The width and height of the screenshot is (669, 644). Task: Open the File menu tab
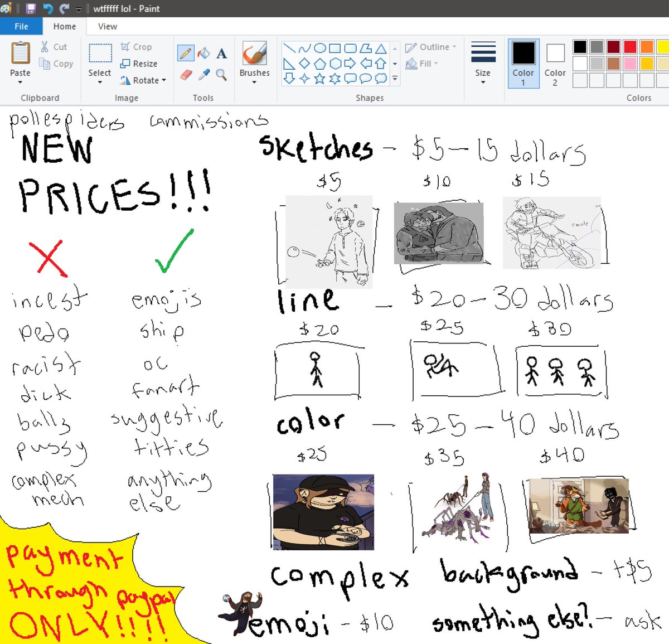[x=21, y=26]
